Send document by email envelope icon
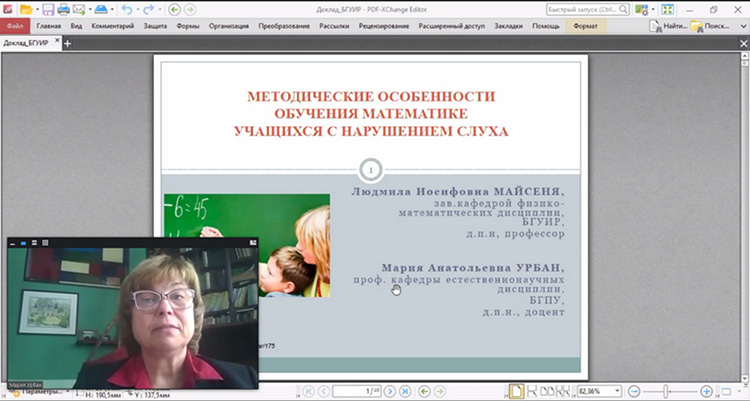The width and height of the screenshot is (750, 401). 79,9
